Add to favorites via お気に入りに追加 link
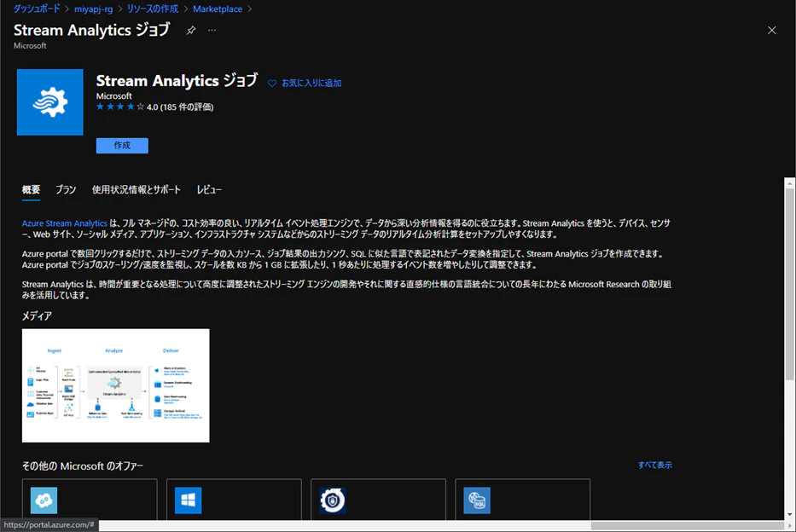 [x=311, y=84]
